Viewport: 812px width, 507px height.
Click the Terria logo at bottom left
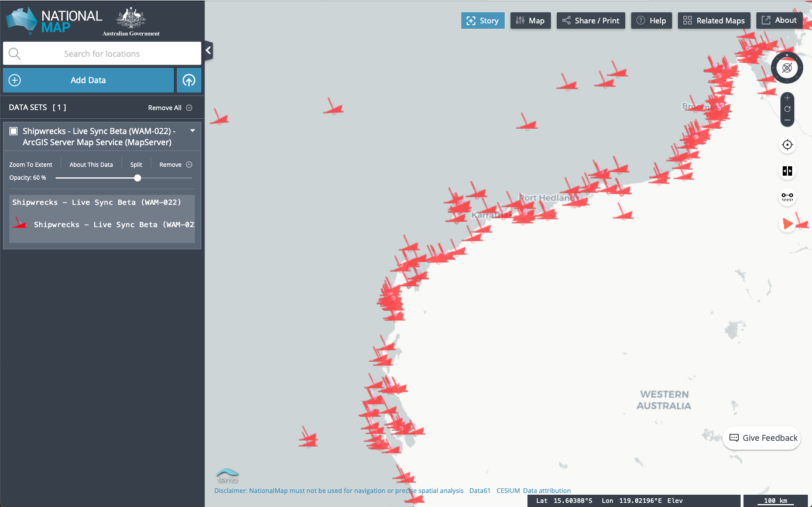coord(227,475)
